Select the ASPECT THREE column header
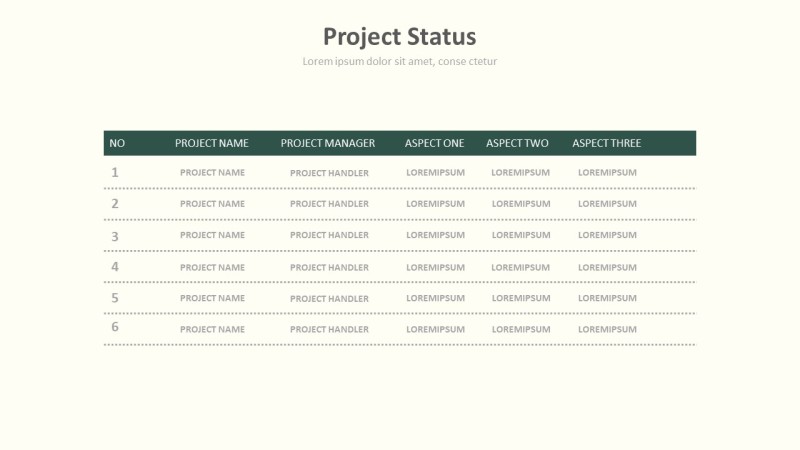Viewport: 800px width, 450px height. (606, 143)
